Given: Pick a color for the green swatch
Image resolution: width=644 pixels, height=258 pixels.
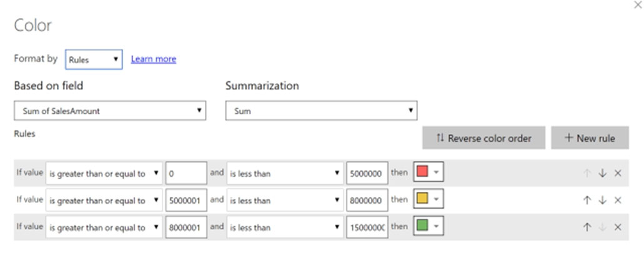Looking at the screenshot, I should pos(427,227).
